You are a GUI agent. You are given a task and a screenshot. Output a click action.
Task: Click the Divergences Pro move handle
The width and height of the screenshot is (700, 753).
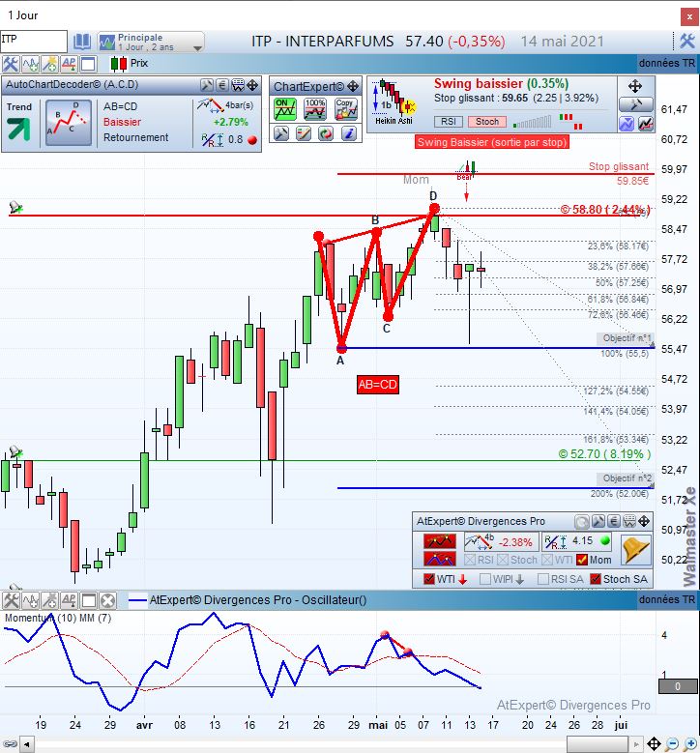644,522
